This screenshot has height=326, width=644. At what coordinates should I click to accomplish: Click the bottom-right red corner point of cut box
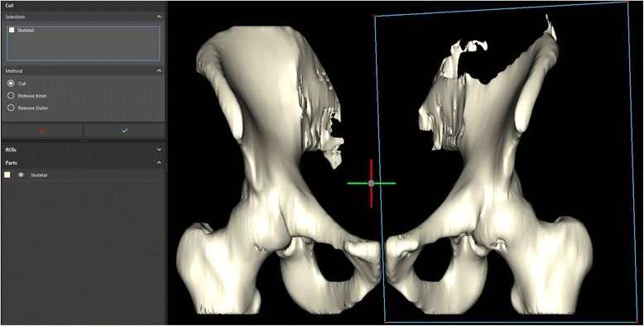(x=637, y=323)
